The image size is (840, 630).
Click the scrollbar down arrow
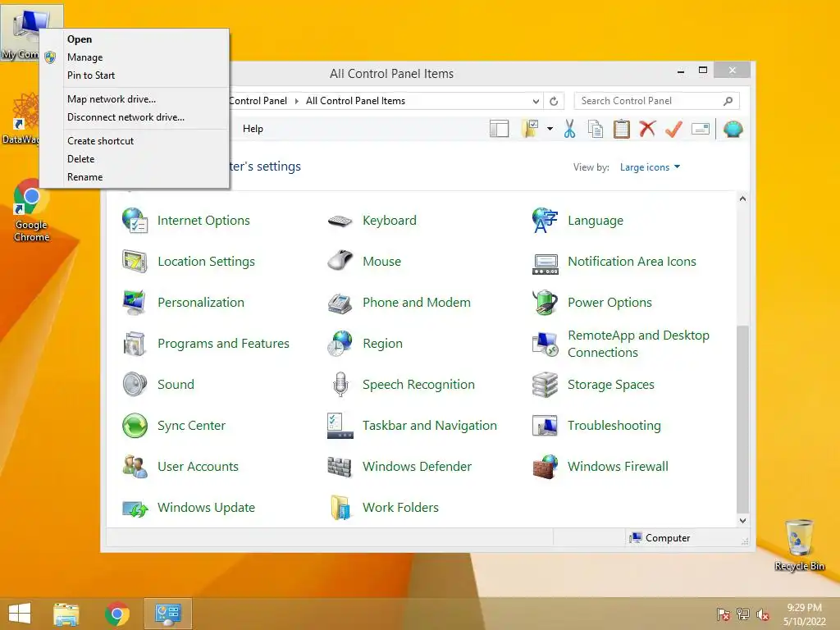(x=742, y=521)
